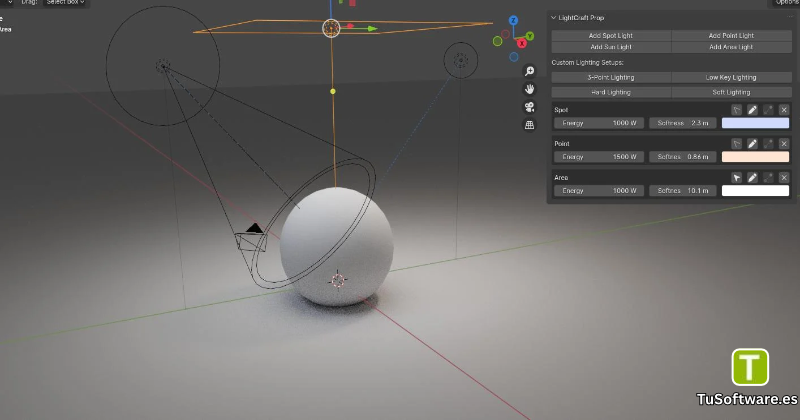The image size is (800, 420).
Task: Select the Point light via cursor icon
Action: (x=736, y=143)
